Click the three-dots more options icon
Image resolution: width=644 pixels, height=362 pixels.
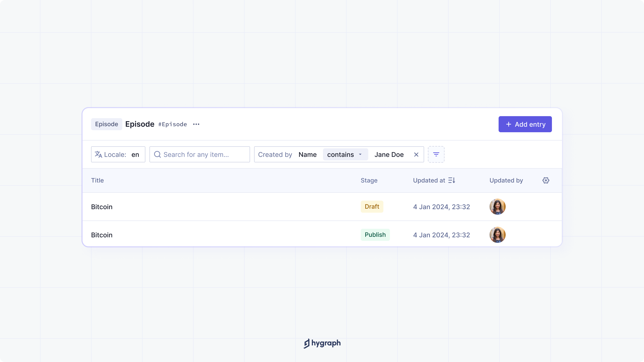196,124
